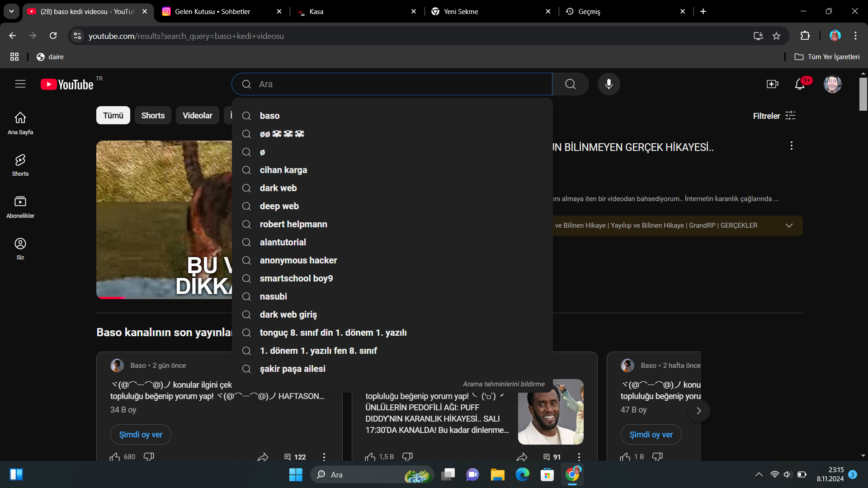Viewport: 868px width, 488px height.
Task: Switch to the Gelen Kutusu browser tab
Action: pos(212,12)
